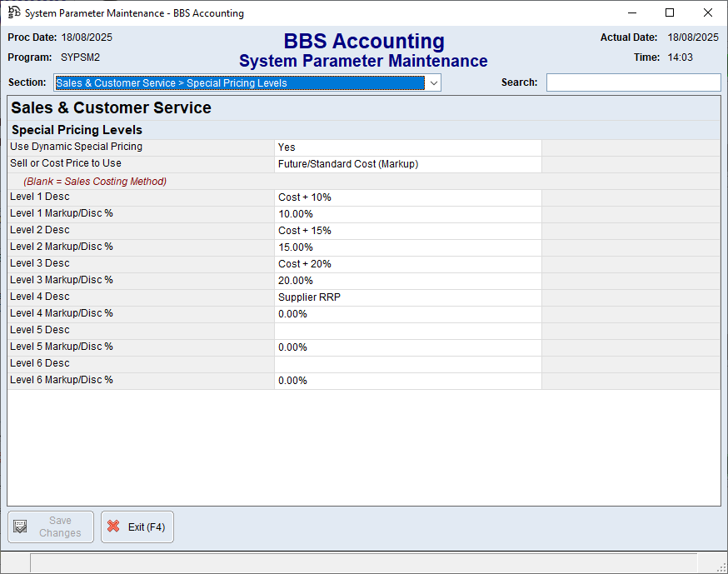
Task: Click empty Level 5 Desc field
Action: (407, 331)
